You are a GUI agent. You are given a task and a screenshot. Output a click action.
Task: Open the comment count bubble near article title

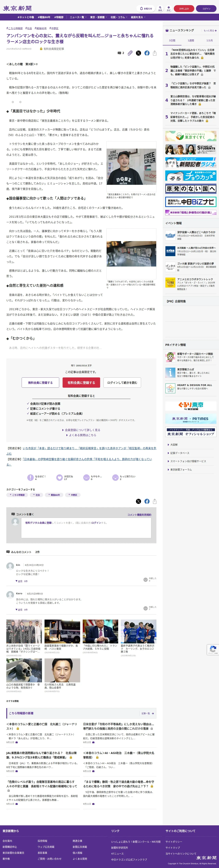tap(121, 53)
